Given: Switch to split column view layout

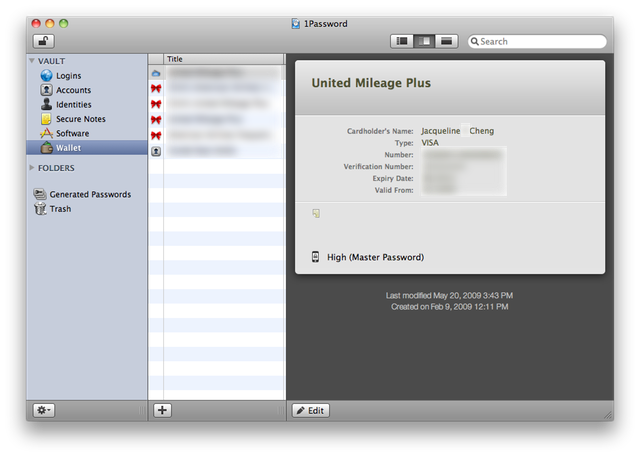Looking at the screenshot, I should 424,41.
